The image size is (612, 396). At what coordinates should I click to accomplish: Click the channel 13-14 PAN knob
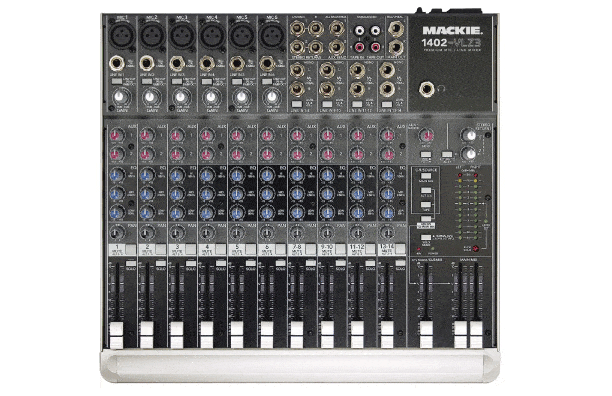click(x=387, y=233)
